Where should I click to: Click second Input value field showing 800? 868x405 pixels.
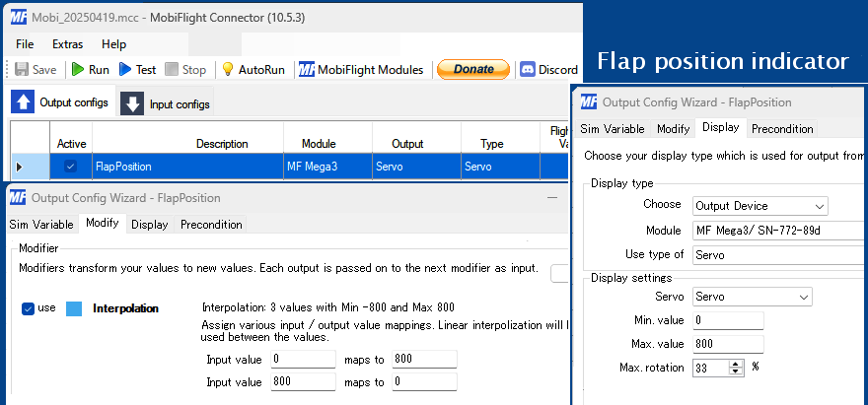(304, 381)
